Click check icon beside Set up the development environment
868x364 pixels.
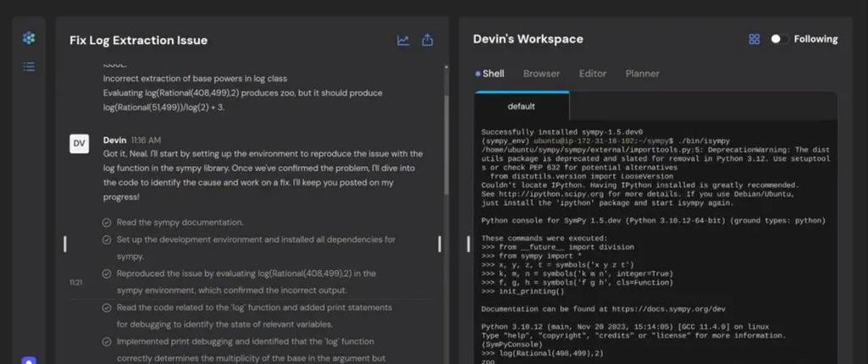(107, 240)
